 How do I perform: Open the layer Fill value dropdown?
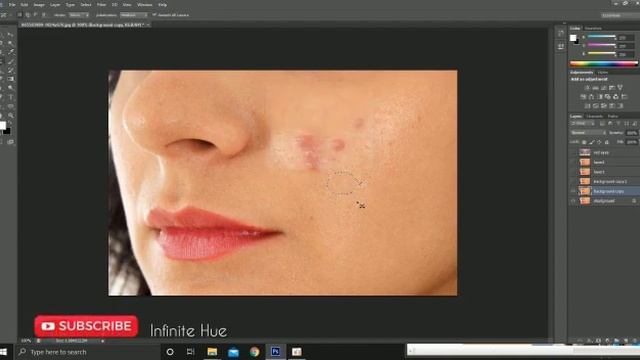pos(631,142)
